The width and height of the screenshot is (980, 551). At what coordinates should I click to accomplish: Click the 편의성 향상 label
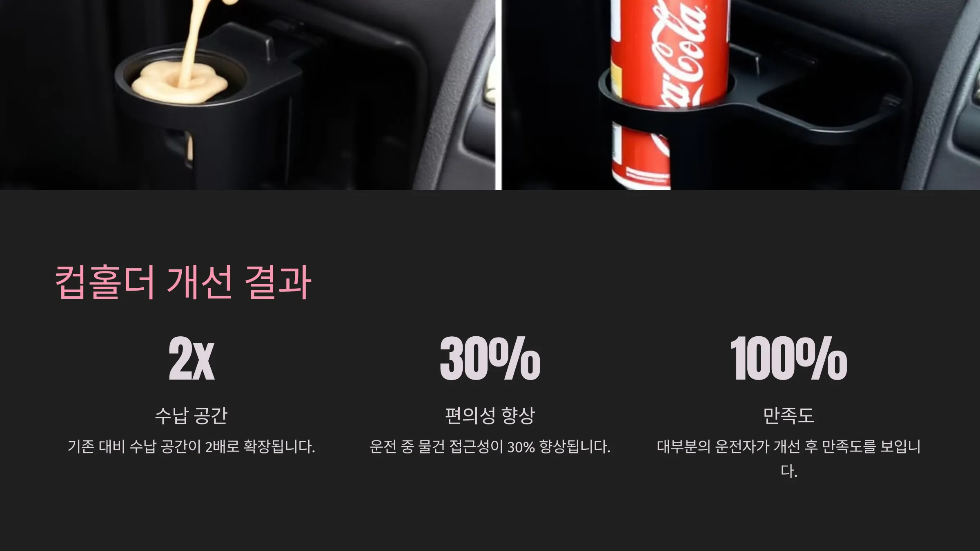490,415
